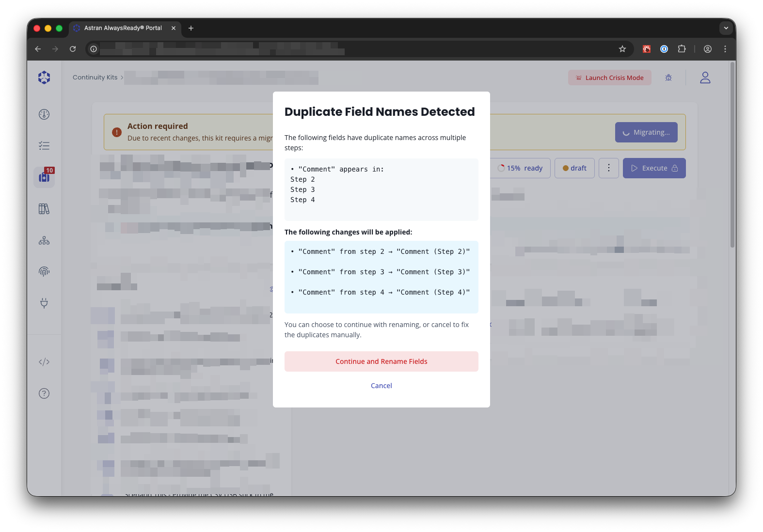Open the developer code sidebar icon
763x532 pixels.
click(x=44, y=362)
